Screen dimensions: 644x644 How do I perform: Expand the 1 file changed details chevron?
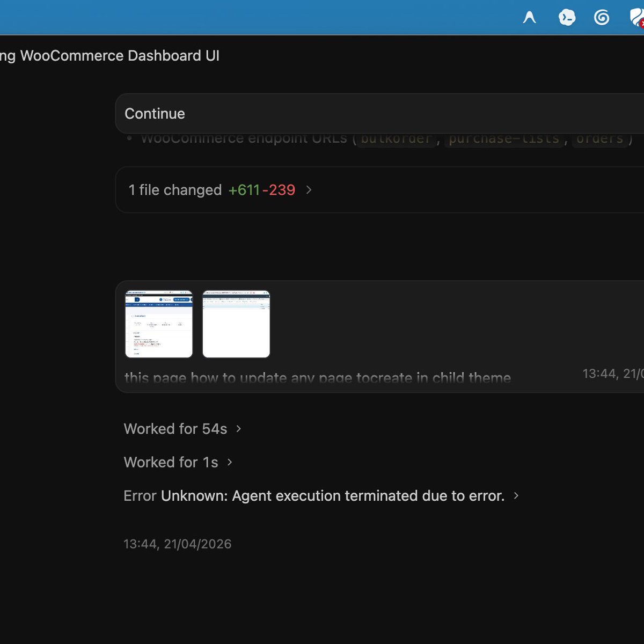(x=309, y=190)
